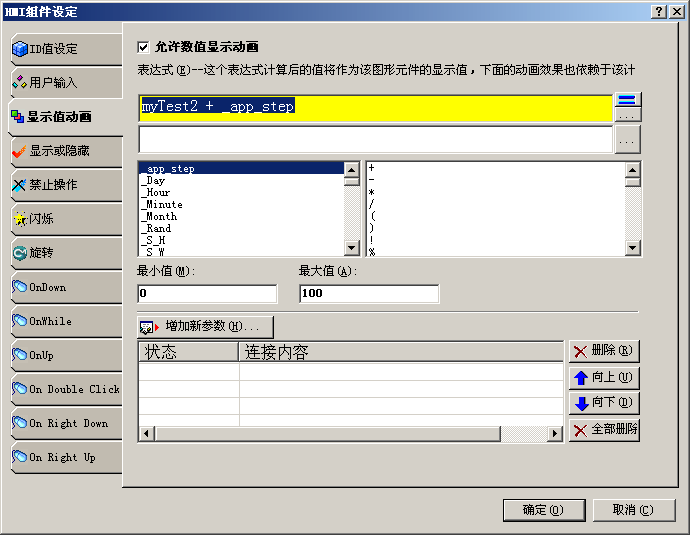Click the 增加新参数 button
Viewport: 690px width, 535px height.
click(x=205, y=327)
